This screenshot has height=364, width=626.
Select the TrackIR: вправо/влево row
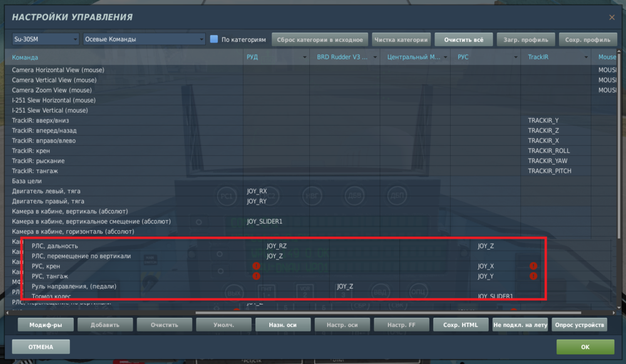310,141
